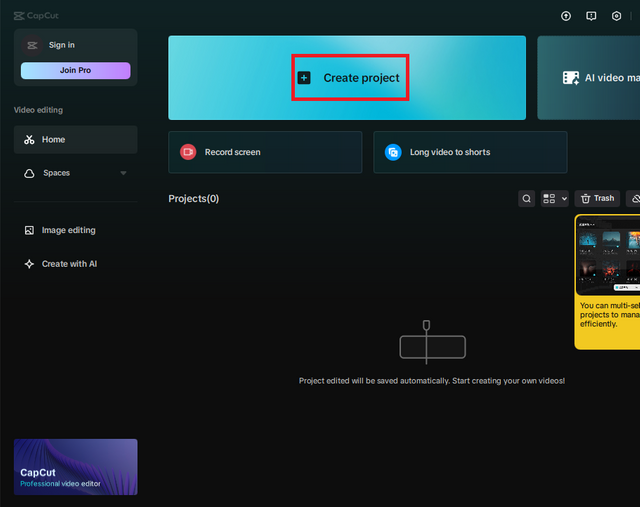Viewport: 640px width, 507px height.
Task: Click the Spaces cloud icon
Action: [29, 173]
